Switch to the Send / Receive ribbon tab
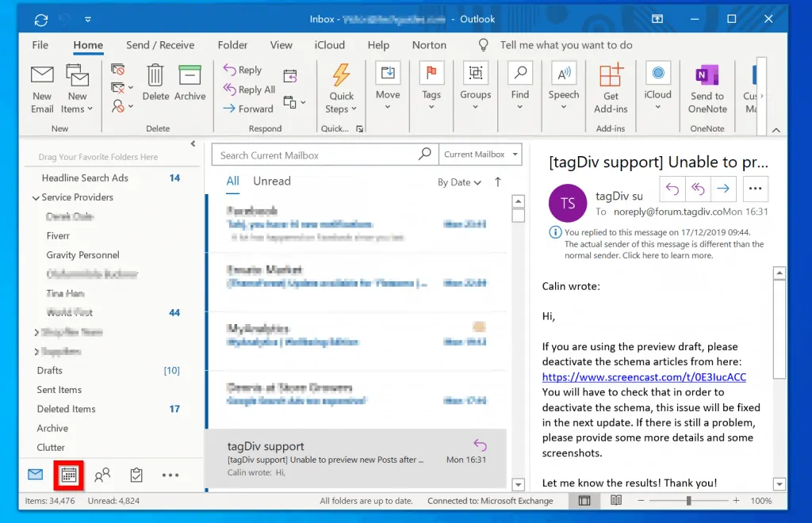 tap(161, 45)
